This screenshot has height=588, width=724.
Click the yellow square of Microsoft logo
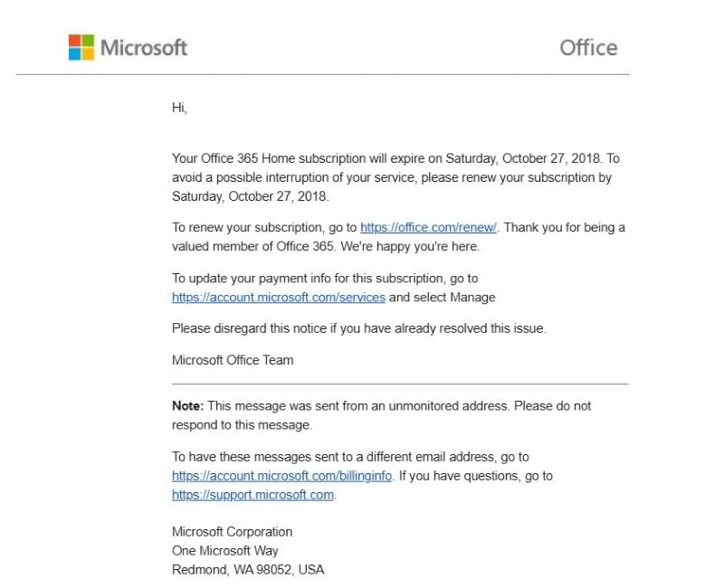tap(88, 53)
